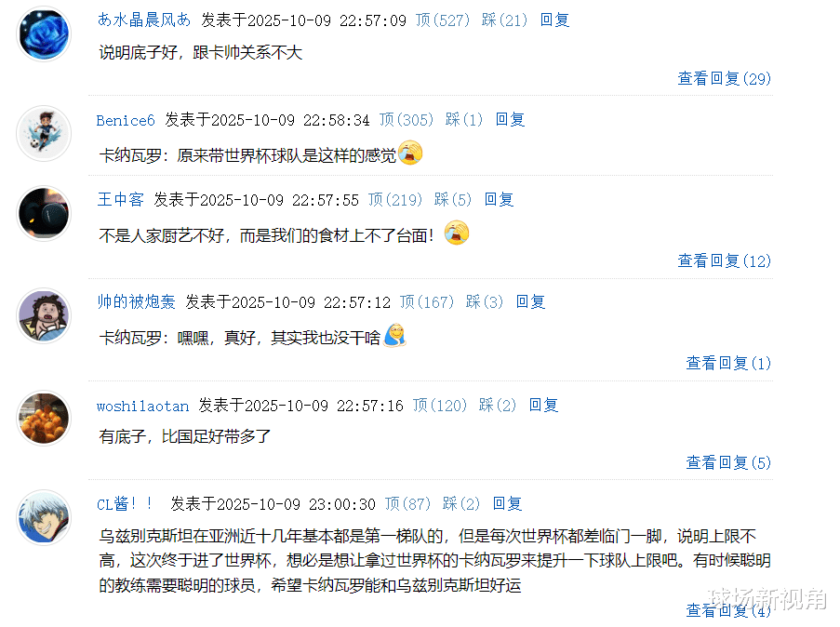The width and height of the screenshot is (840, 627).
Task: Click the crying emoji in 王中客's comment
Action: 457,233
